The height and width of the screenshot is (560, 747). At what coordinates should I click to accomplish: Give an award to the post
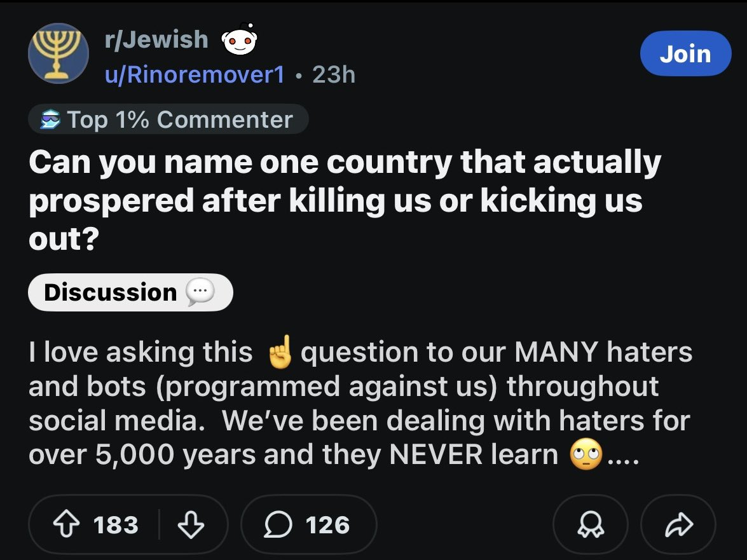[x=589, y=525]
